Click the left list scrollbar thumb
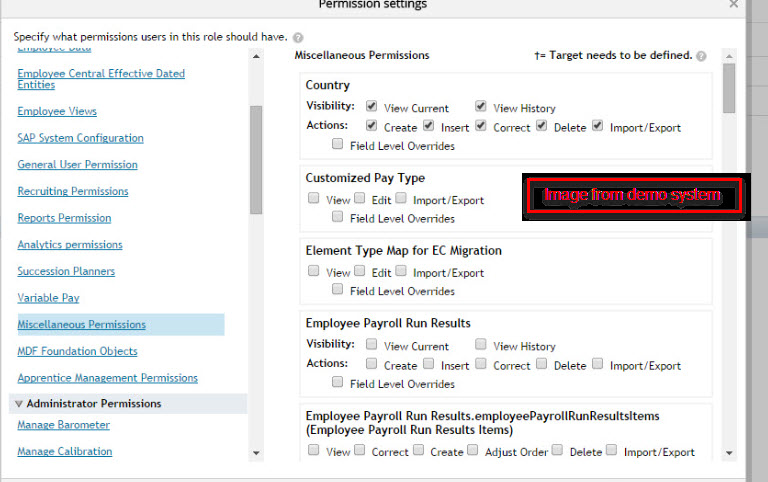 pyautogui.click(x=256, y=160)
